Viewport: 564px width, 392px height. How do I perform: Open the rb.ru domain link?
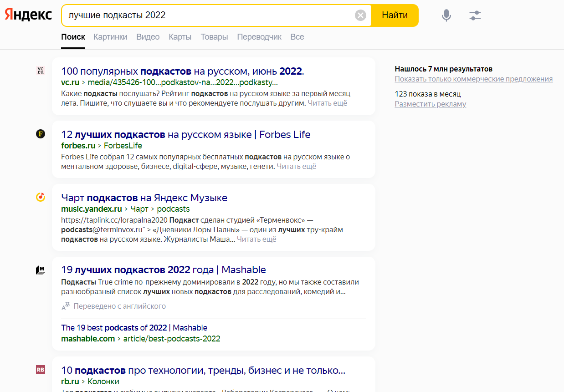pos(70,382)
